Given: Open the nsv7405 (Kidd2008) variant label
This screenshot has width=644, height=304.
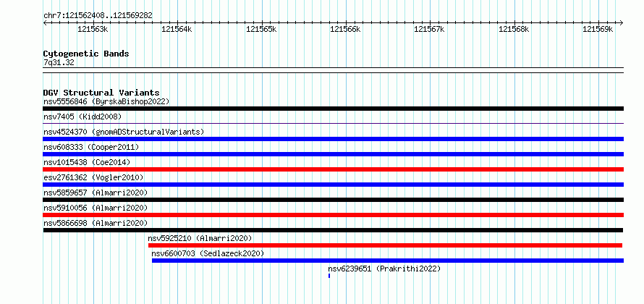Looking at the screenshot, I should [x=82, y=117].
